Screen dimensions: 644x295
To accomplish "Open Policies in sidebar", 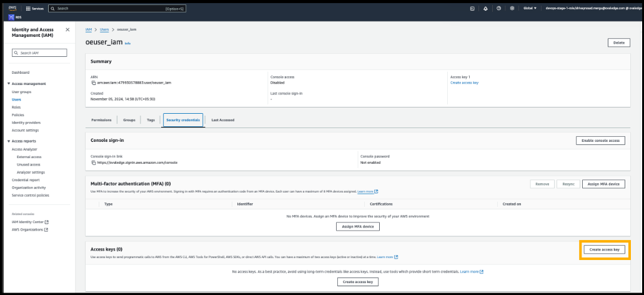I will [17, 115].
